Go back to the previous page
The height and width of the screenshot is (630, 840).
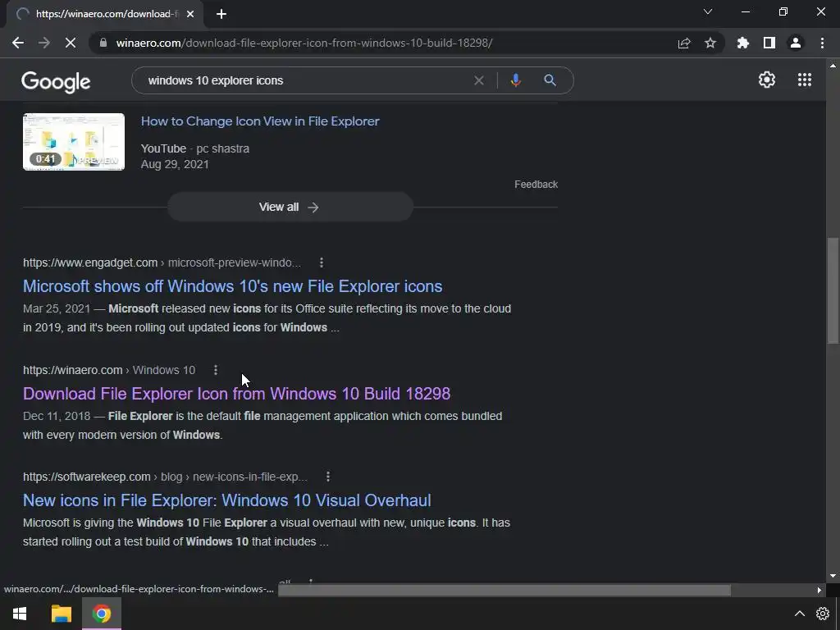18,43
